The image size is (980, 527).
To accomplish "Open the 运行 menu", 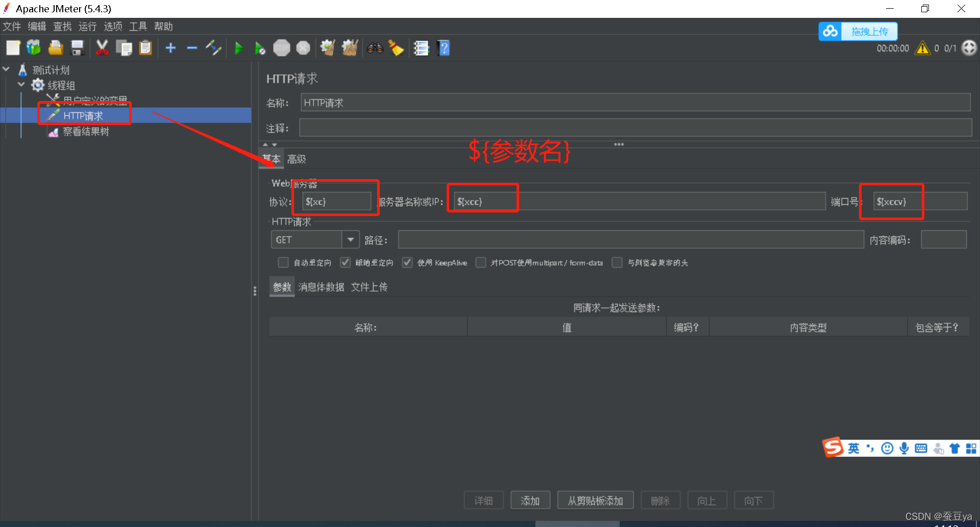I will [87, 27].
